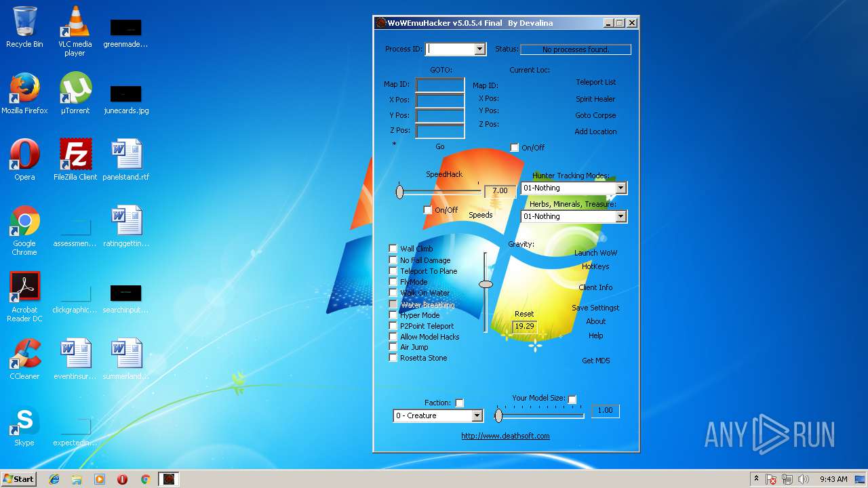Toggle Walk On Water checkbox
The width and height of the screenshot is (868, 488).
393,292
